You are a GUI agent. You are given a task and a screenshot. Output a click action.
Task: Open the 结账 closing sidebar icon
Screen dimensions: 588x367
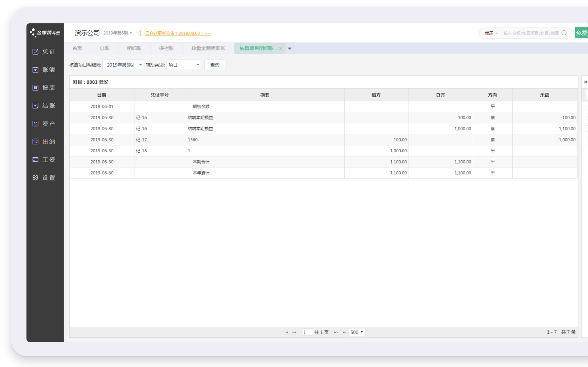click(36, 106)
